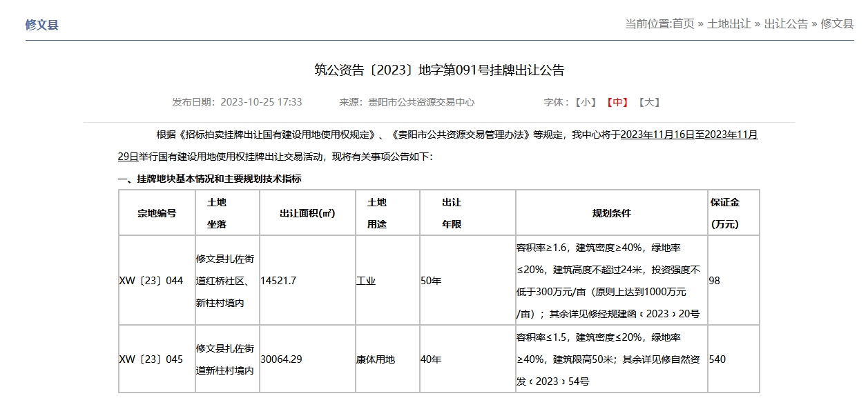
Task: Click 修文县 at the breadcrumb end
Action: coord(837,24)
